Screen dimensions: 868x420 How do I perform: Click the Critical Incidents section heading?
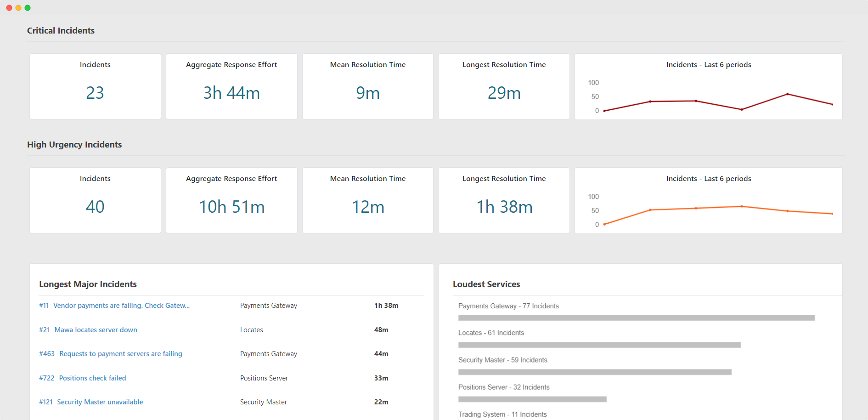click(61, 31)
